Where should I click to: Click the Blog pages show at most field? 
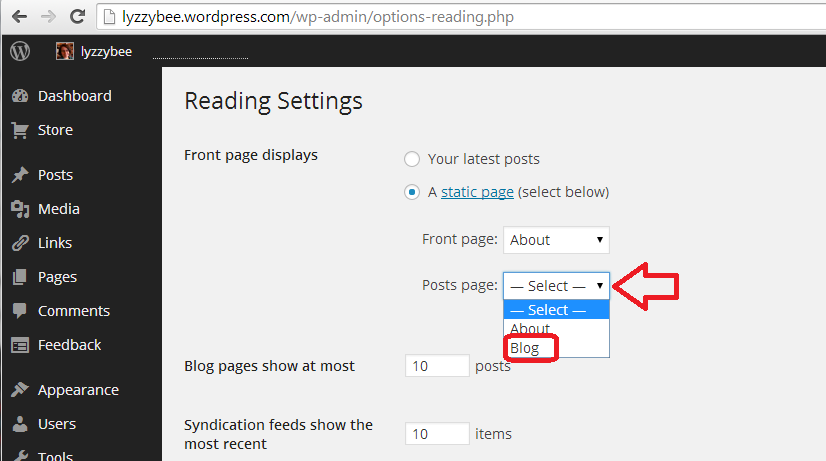click(437, 366)
